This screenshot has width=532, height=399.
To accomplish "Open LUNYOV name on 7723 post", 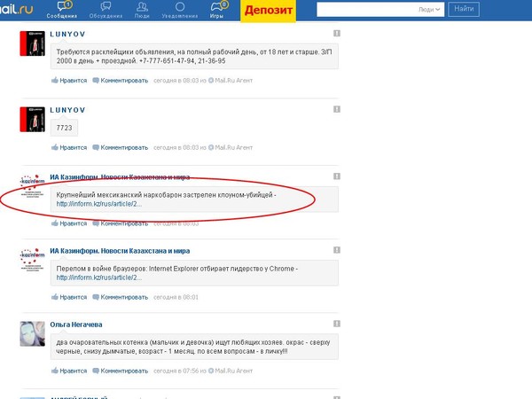I will pos(67,110).
